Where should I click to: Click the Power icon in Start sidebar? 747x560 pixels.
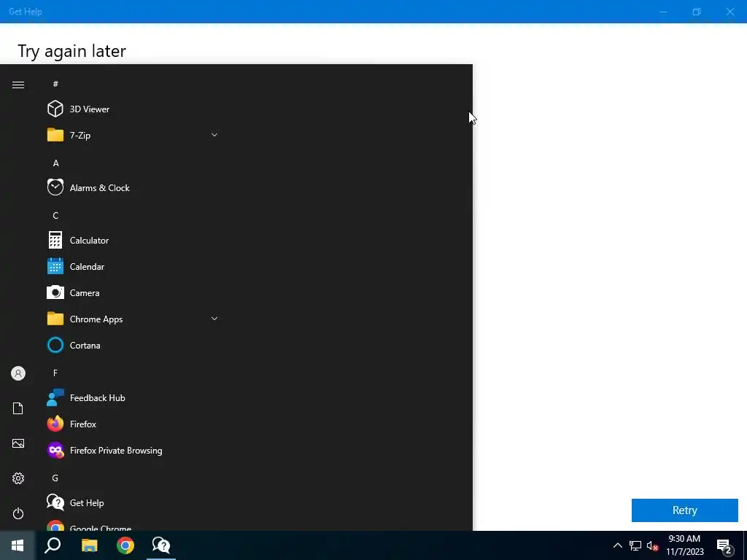18,513
